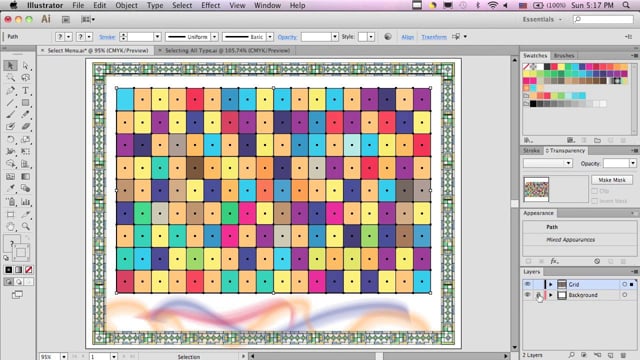Select the Direct Selection tool
This screenshot has height=360, width=640.
point(26,65)
